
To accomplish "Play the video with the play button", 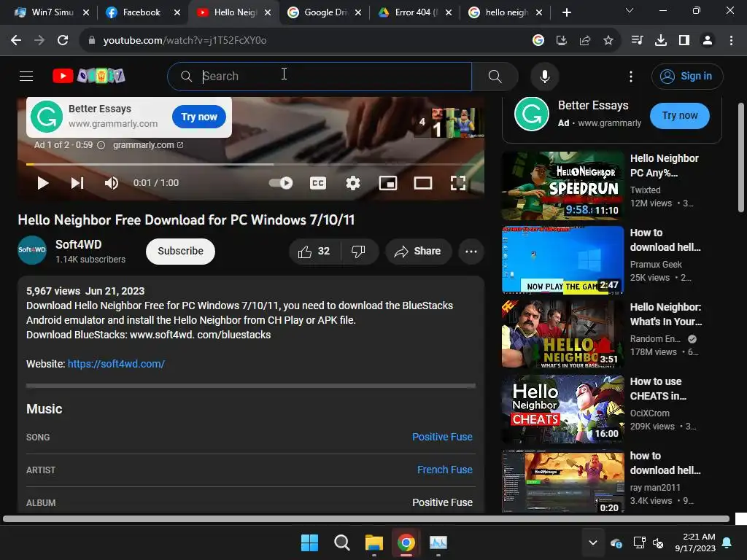I will 43,183.
